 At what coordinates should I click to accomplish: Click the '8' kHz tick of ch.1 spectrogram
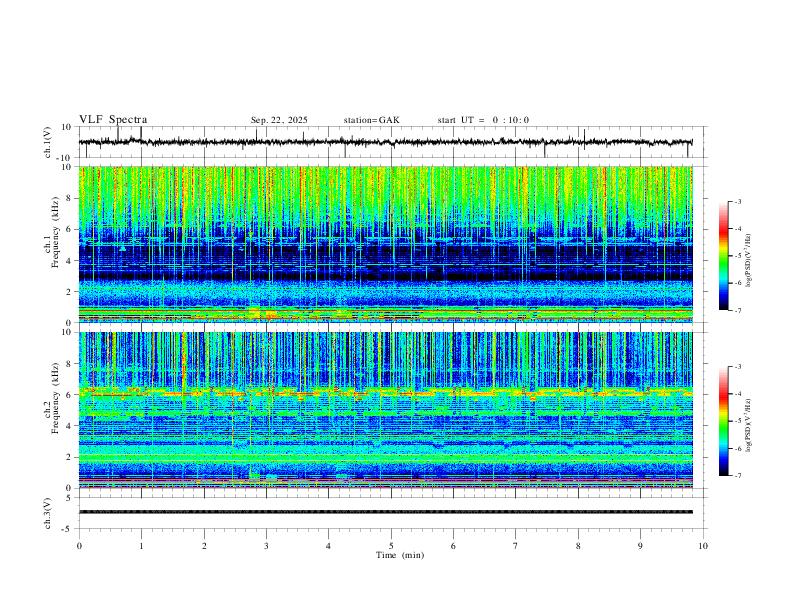[x=70, y=198]
